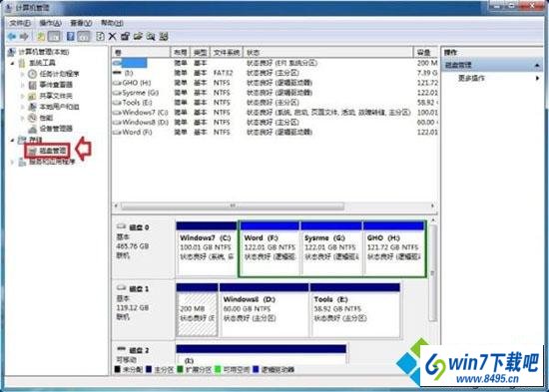This screenshot has height=392, width=549.
Task: Click the blue Help question-mark toolbar icon
Action: pos(71,36)
